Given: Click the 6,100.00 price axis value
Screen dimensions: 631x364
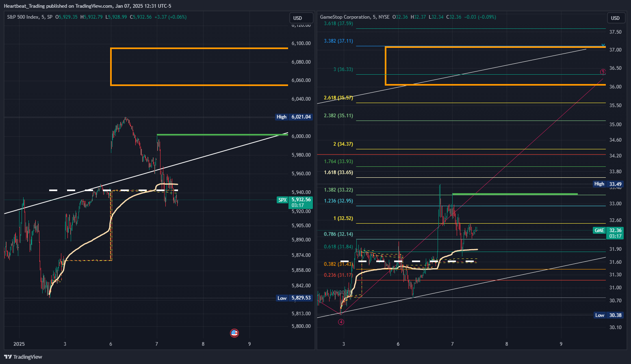Looking at the screenshot, I should pos(301,43).
